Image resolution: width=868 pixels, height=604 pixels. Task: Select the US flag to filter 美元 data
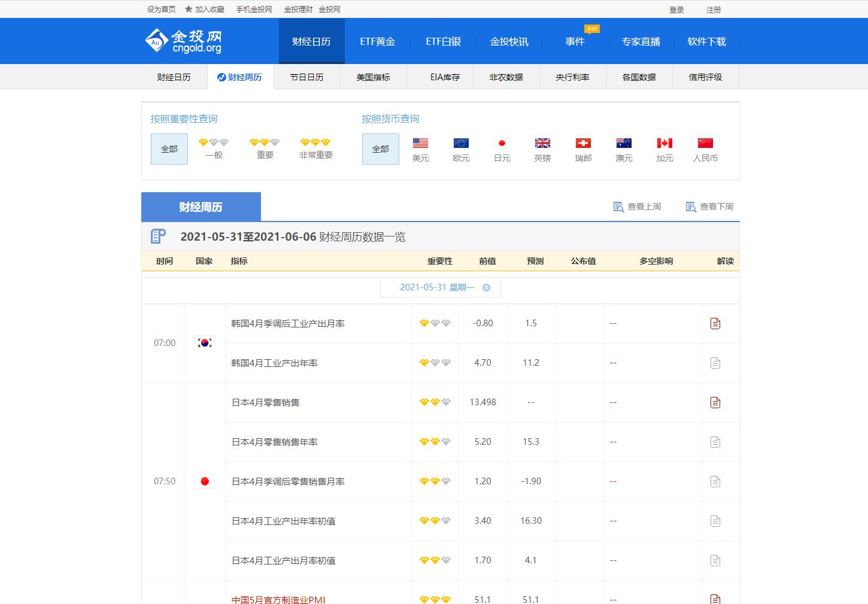pyautogui.click(x=420, y=142)
